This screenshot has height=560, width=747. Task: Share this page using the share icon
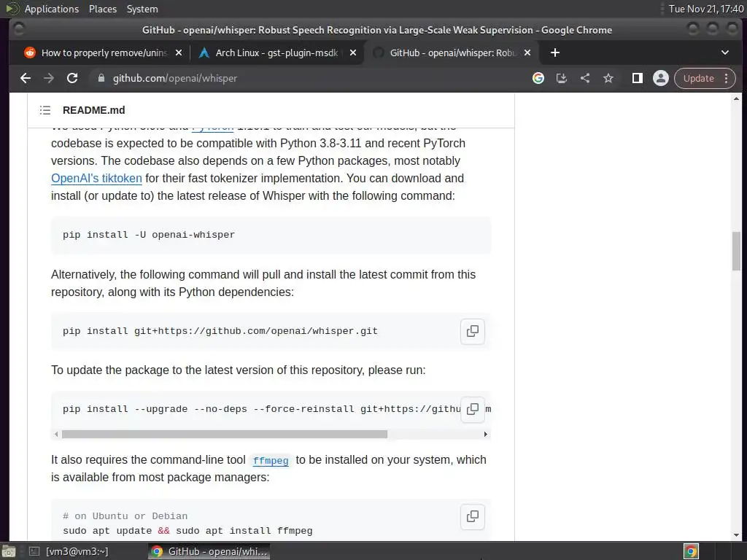[585, 78]
